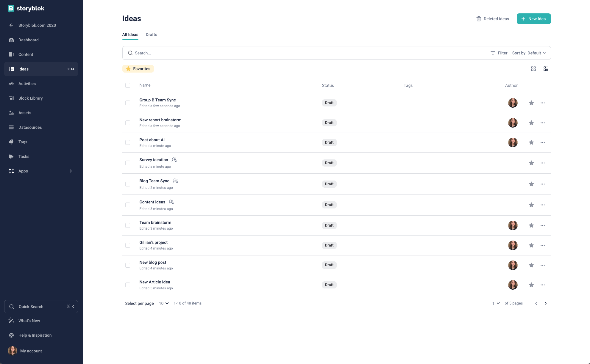
Task: Switch to grid view
Action: click(533, 69)
